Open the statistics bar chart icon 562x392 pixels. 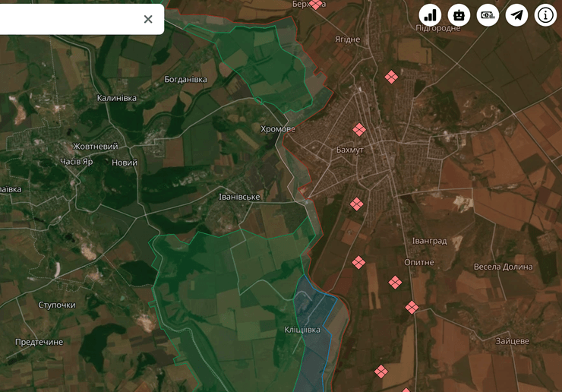(430, 14)
